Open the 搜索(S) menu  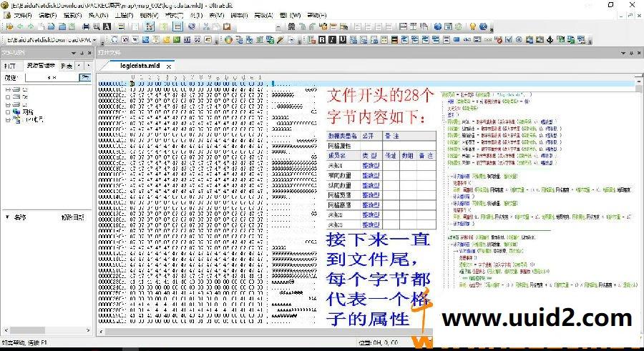[x=72, y=15]
